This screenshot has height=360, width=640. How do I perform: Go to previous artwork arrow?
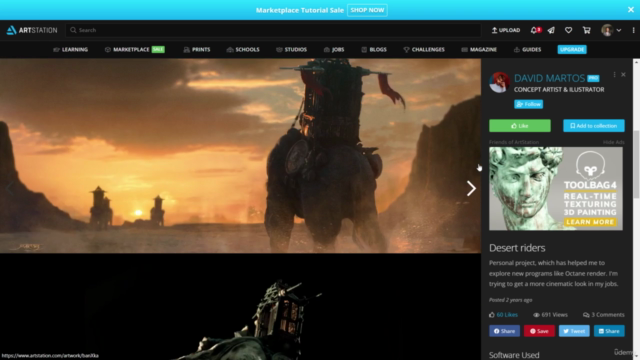(9, 188)
